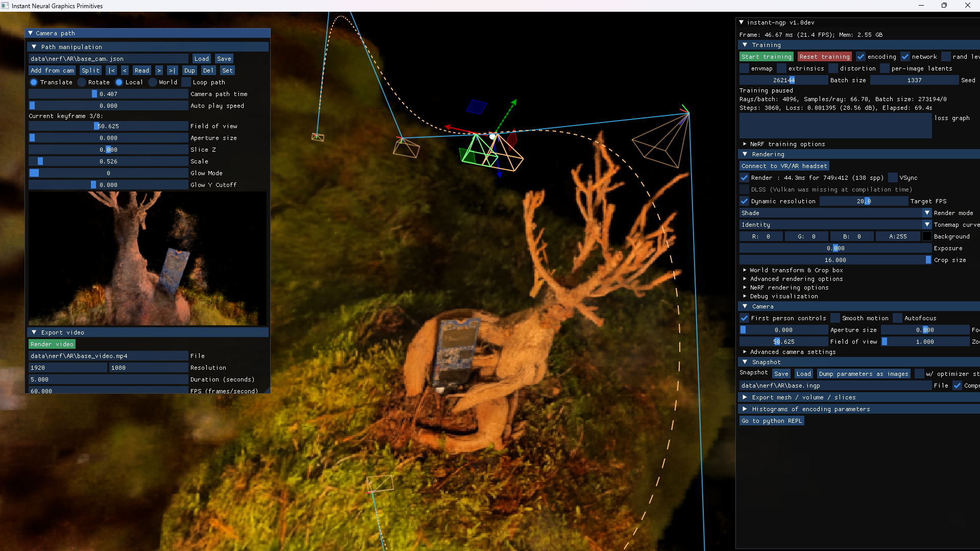This screenshot has height=551, width=980.
Task: Go to previous keyframe with < button
Action: point(125,70)
